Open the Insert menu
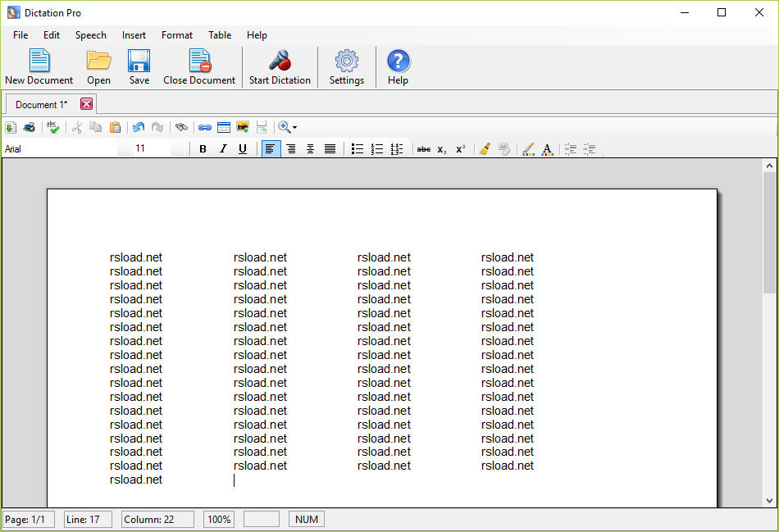 (x=134, y=35)
